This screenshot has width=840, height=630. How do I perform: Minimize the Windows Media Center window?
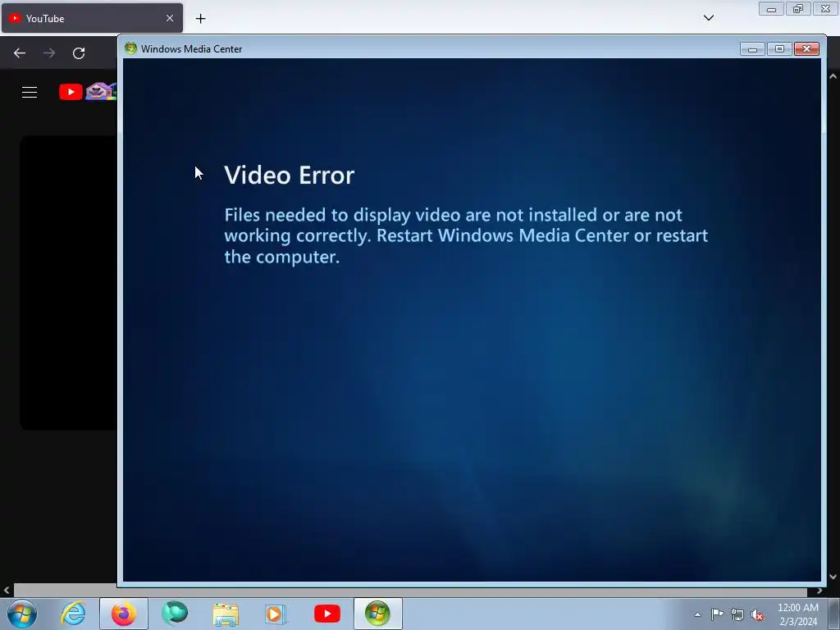click(752, 49)
